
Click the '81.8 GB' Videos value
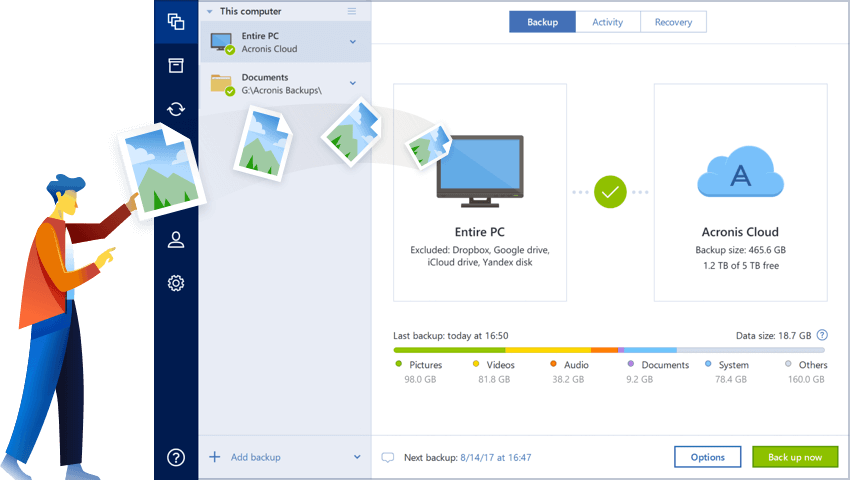(494, 379)
